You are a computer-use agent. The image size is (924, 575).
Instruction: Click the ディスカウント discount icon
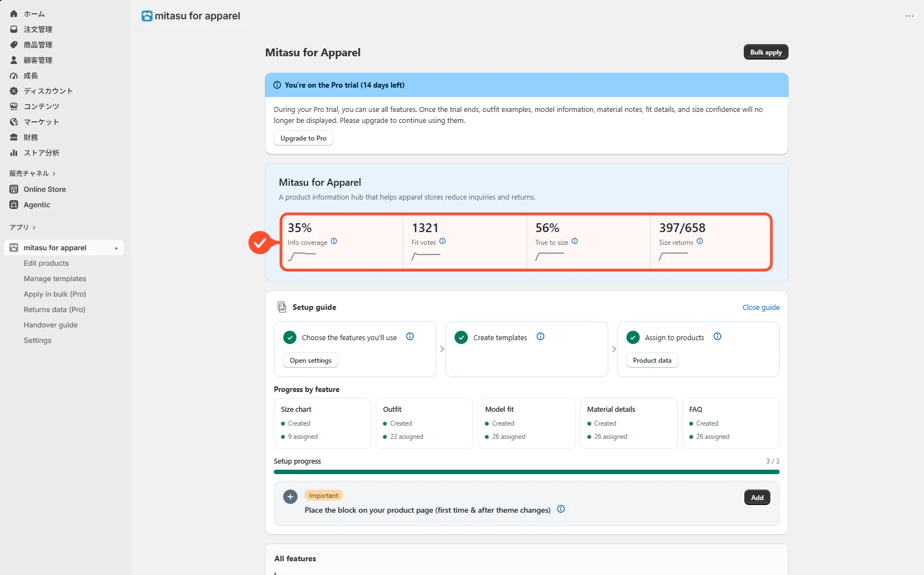14,91
